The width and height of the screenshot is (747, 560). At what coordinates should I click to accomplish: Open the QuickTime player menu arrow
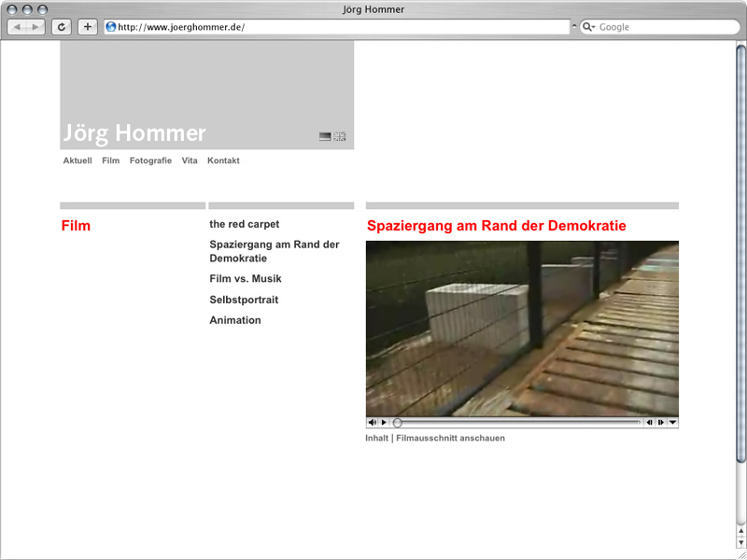(x=672, y=423)
